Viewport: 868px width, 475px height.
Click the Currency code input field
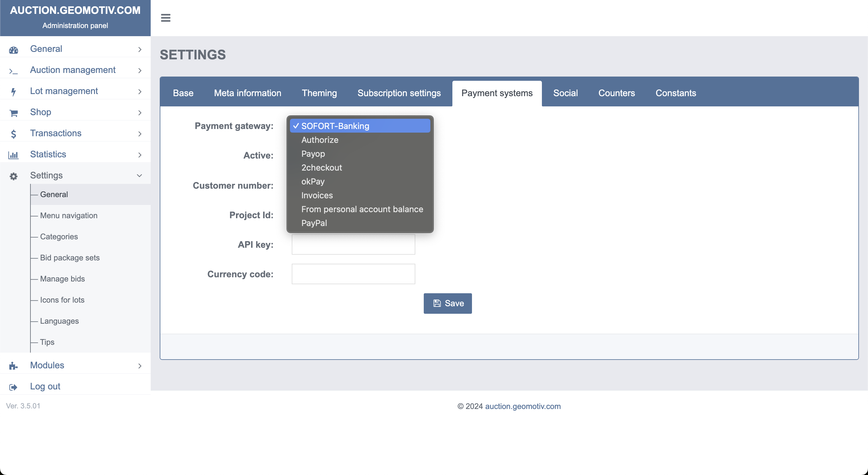pos(353,274)
